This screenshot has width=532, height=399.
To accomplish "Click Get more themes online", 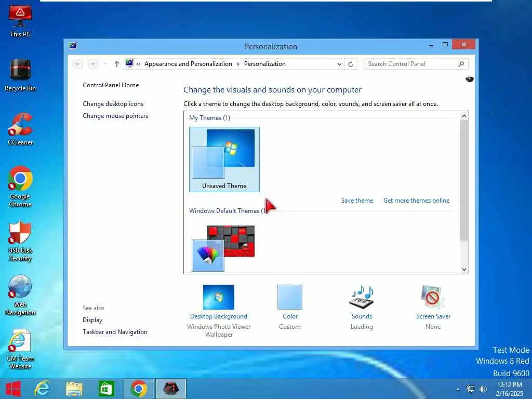I will tap(416, 201).
